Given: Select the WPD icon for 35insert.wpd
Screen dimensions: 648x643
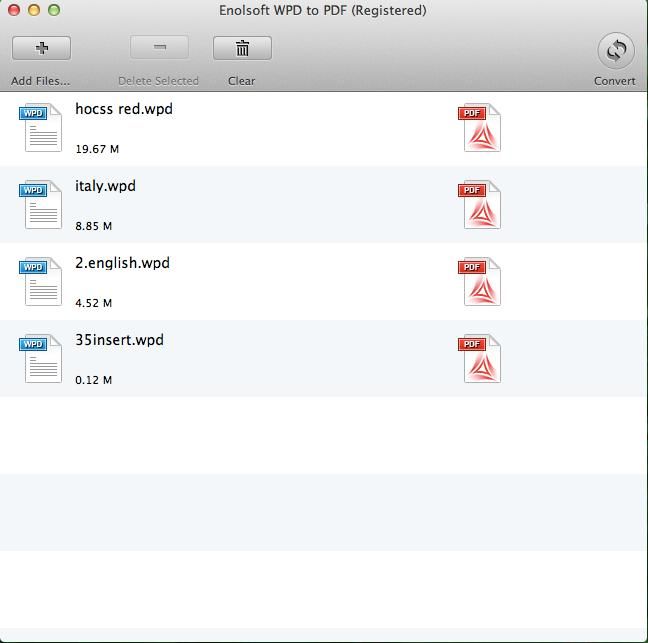Looking at the screenshot, I should (x=40, y=358).
